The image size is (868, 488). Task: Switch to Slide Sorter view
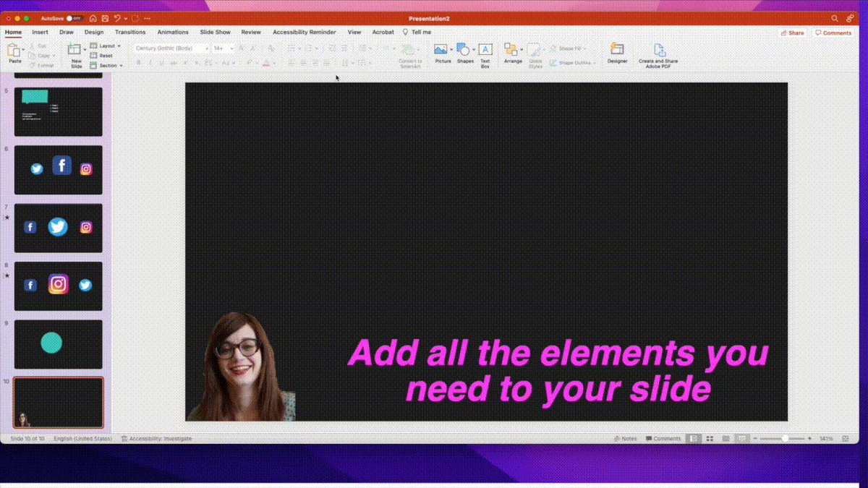click(710, 438)
